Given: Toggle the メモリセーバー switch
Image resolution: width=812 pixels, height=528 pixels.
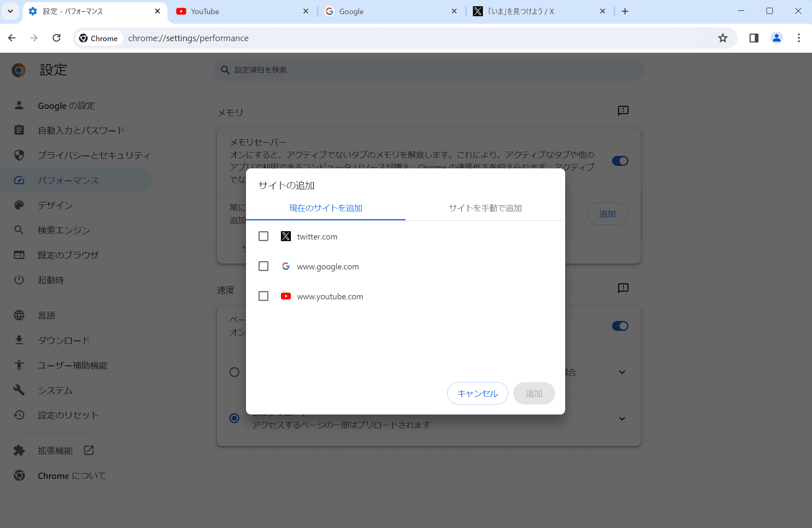Looking at the screenshot, I should click(620, 161).
